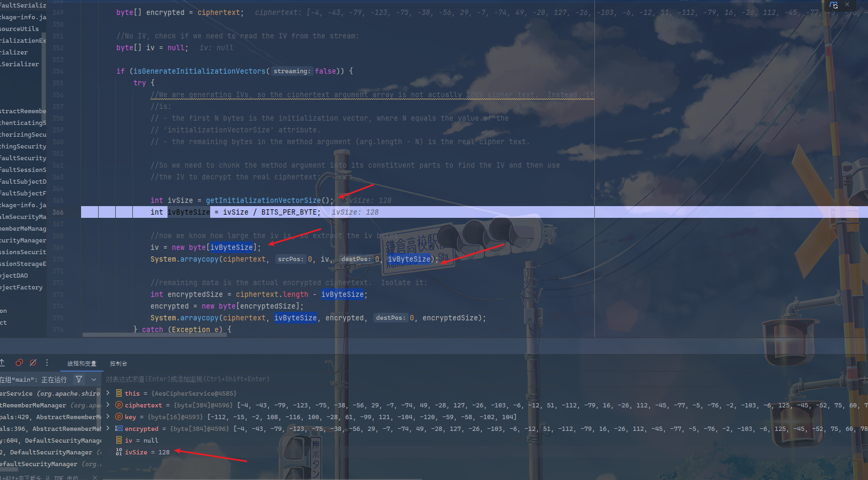Image resolution: width=868 pixels, height=480 pixels.
Task: Switch to the 控制台 tab
Action: pos(118,364)
